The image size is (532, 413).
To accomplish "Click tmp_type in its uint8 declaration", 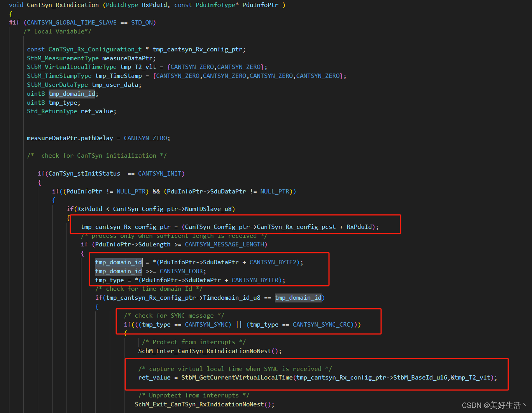I will pyautogui.click(x=63, y=102).
